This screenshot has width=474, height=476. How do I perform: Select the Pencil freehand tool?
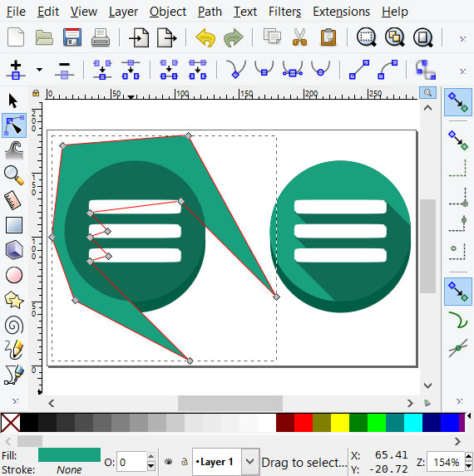pyautogui.click(x=14, y=350)
